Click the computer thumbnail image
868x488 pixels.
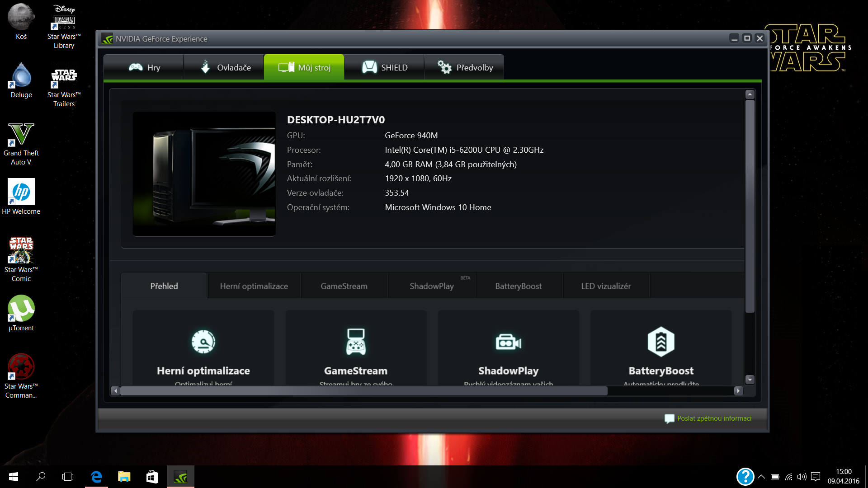tap(204, 174)
